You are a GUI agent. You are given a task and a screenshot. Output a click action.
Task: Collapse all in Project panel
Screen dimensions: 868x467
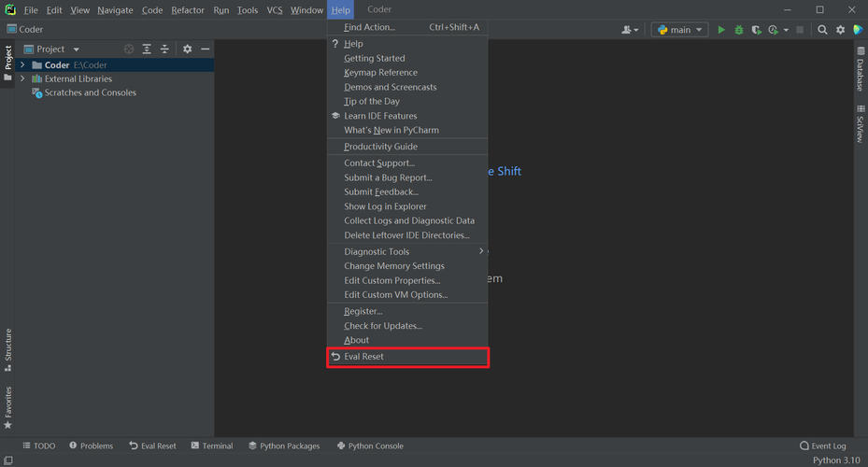(164, 50)
